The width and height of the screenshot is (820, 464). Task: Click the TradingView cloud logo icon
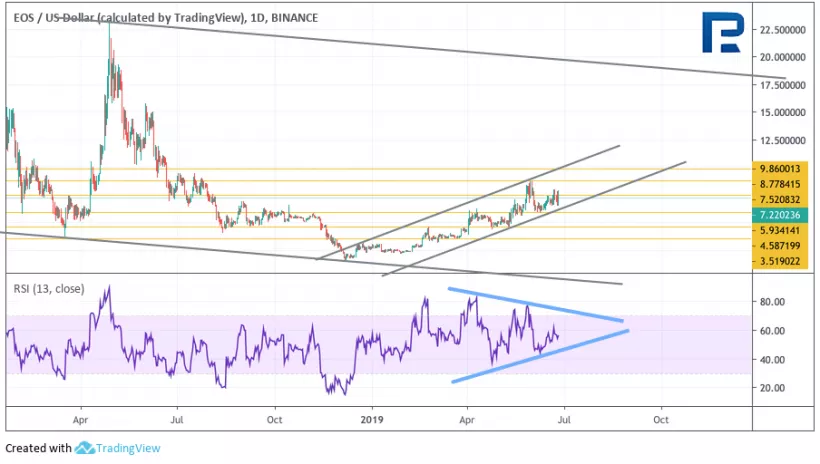coord(85,449)
